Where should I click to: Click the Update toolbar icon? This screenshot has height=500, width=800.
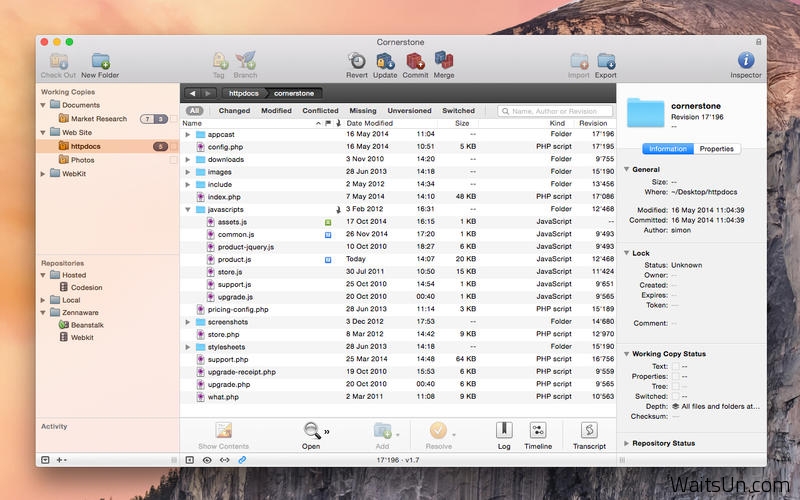point(385,61)
